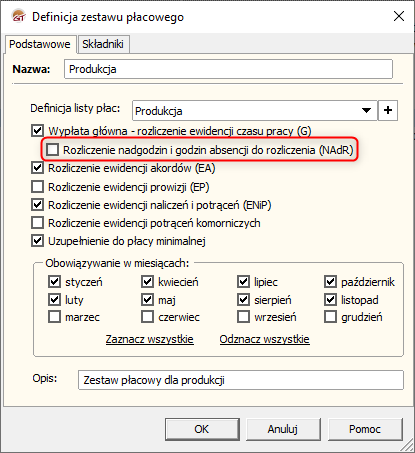This screenshot has width=415, height=453.
Task: Enable Rozliczenie ewidencji prowizji (EP)
Action: point(37,187)
